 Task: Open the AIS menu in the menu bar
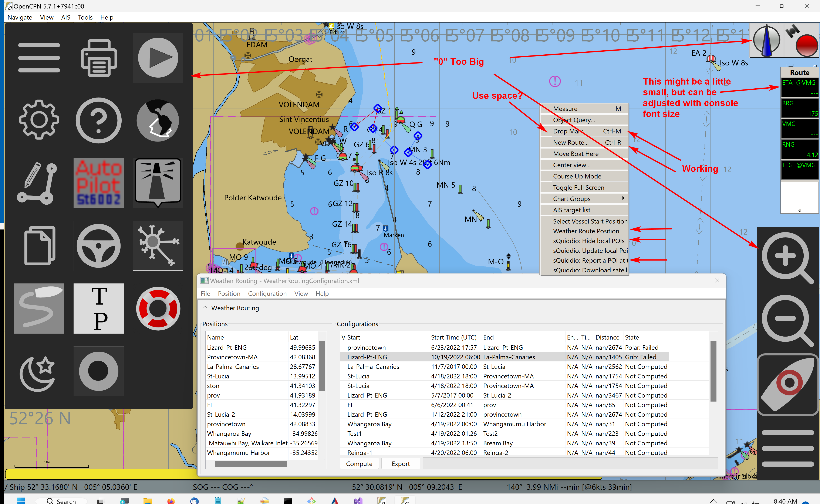click(66, 17)
